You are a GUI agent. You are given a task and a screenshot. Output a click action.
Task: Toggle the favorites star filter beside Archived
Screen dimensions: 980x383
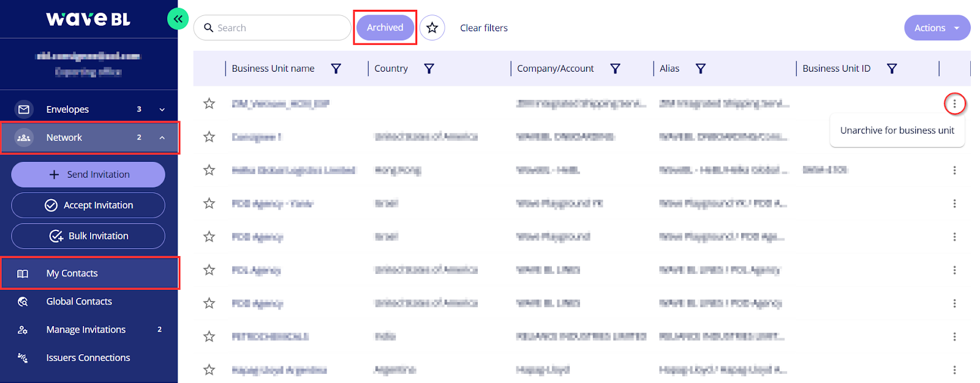point(432,28)
